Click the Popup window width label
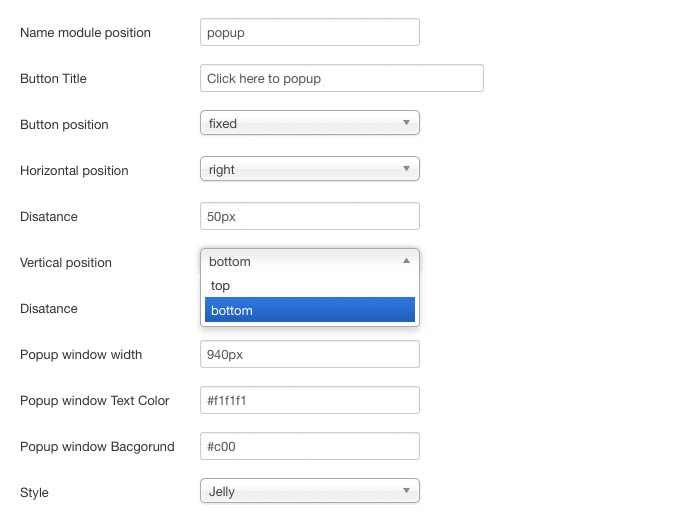Image resolution: width=700 pixels, height=525 pixels. pyautogui.click(x=81, y=355)
